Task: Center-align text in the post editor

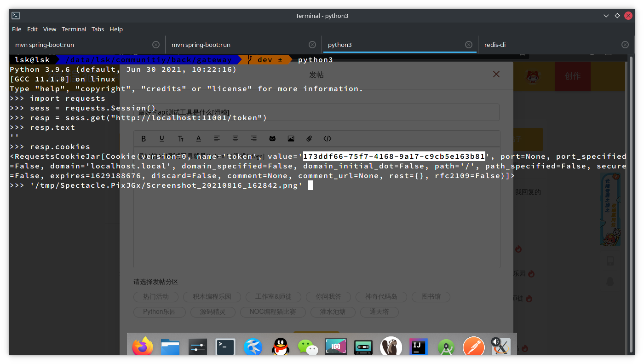Action: point(236,139)
